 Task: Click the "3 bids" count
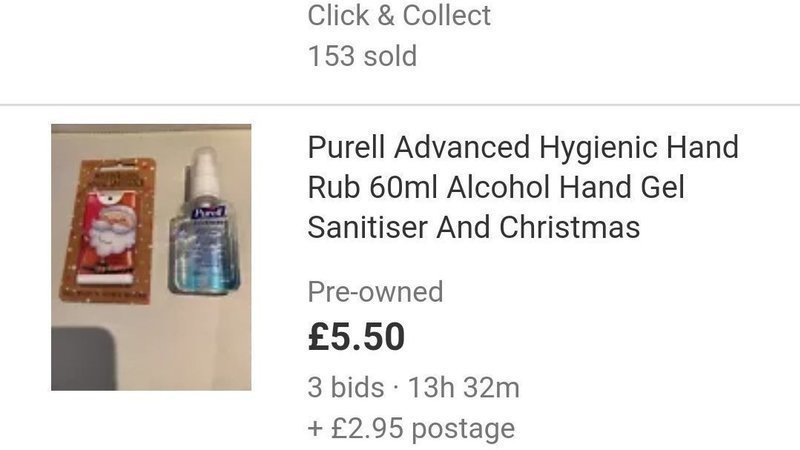coord(346,387)
